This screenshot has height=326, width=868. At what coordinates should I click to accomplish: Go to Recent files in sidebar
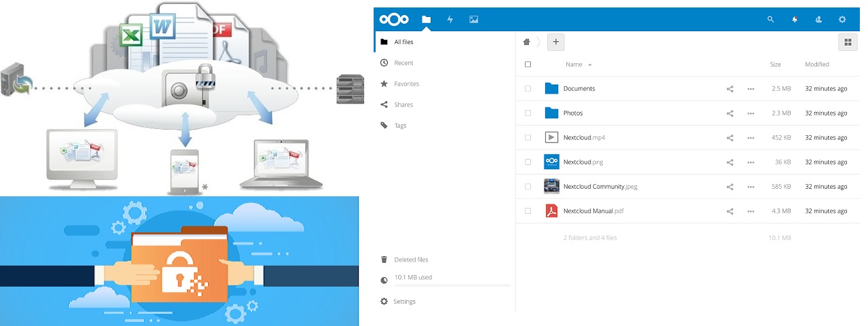click(x=403, y=63)
